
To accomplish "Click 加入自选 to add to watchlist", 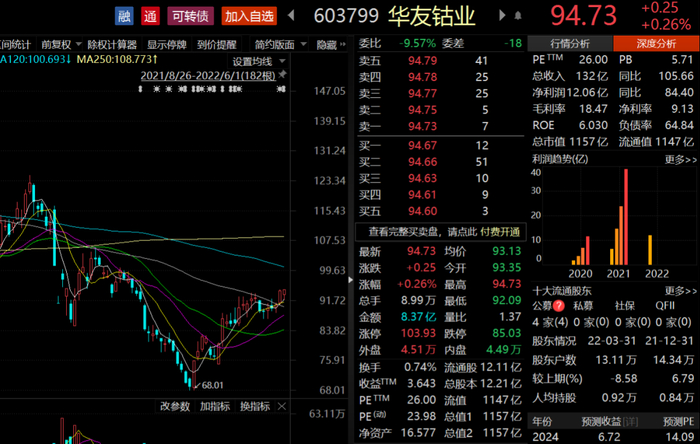I will click(x=249, y=16).
